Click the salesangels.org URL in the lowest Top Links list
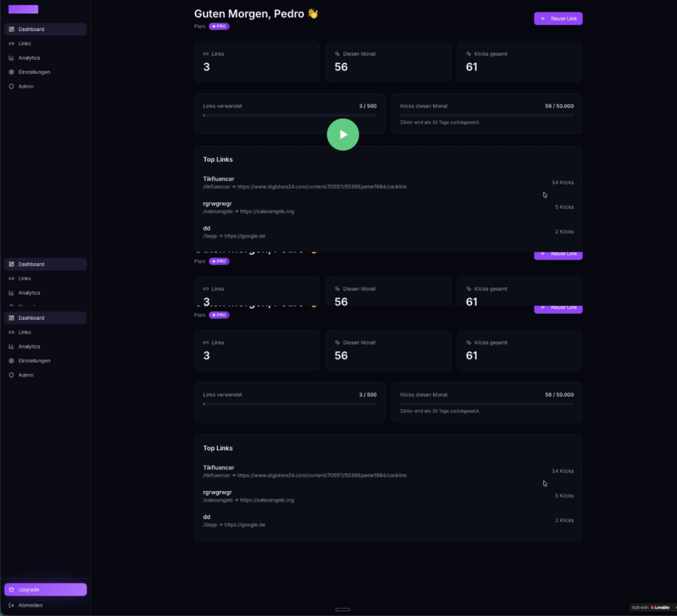Image resolution: width=677 pixels, height=616 pixels. coord(267,500)
